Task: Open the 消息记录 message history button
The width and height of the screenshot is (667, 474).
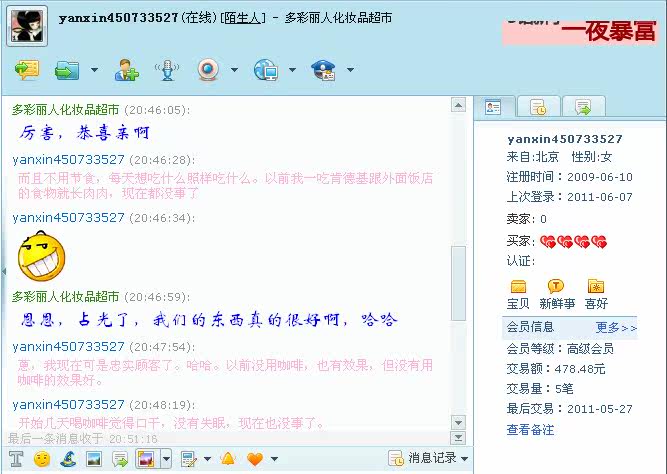Action: [x=422, y=458]
